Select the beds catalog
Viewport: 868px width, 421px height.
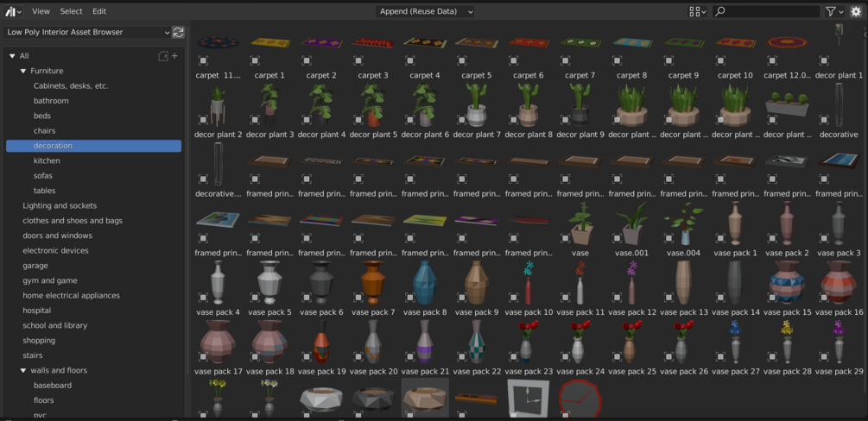(x=42, y=116)
